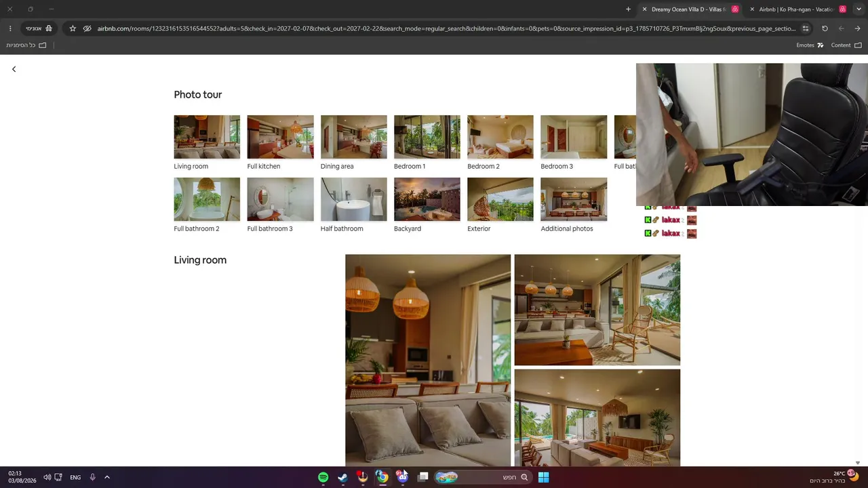The height and width of the screenshot is (488, 868).
Task: Open Chrome from the taskbar
Action: (x=382, y=477)
